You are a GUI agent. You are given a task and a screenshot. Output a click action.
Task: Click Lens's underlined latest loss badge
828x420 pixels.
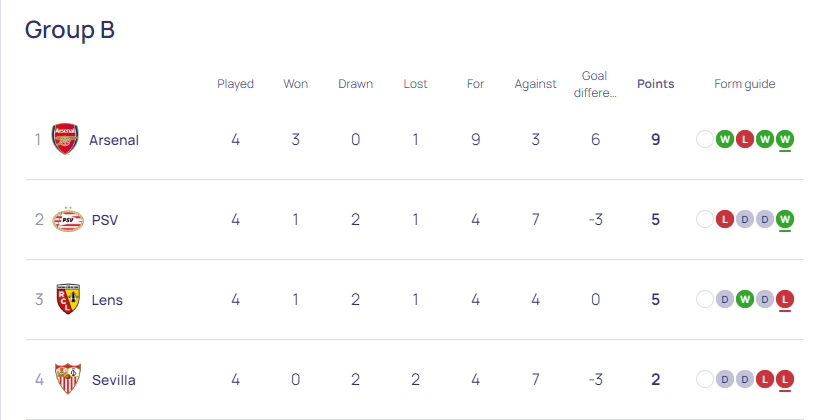tap(785, 300)
